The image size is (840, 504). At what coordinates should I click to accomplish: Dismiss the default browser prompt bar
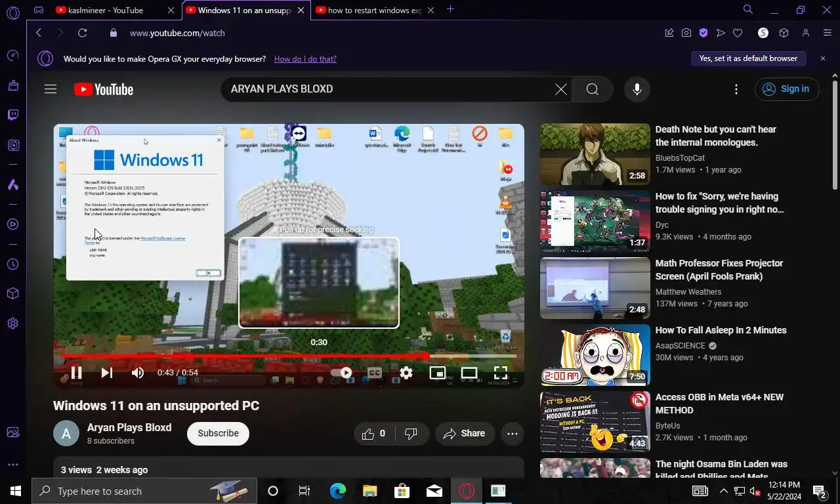coord(823,58)
